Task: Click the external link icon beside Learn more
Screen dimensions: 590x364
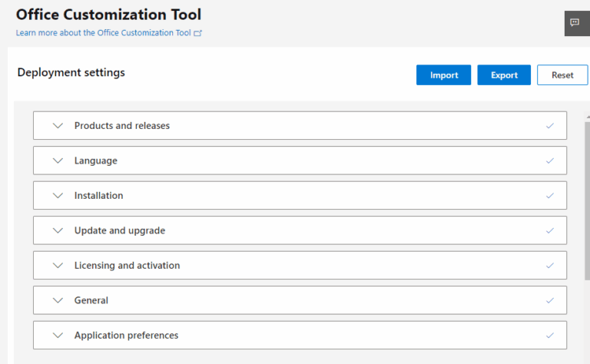Action: pyautogui.click(x=198, y=34)
